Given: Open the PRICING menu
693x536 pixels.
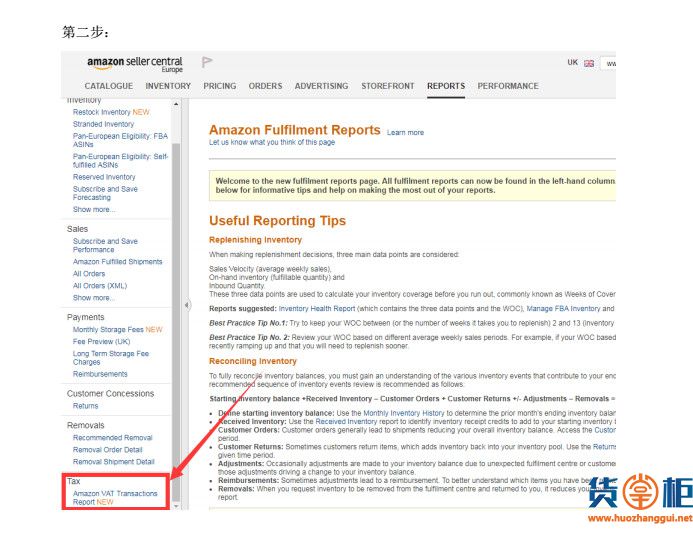Looking at the screenshot, I should click(220, 86).
